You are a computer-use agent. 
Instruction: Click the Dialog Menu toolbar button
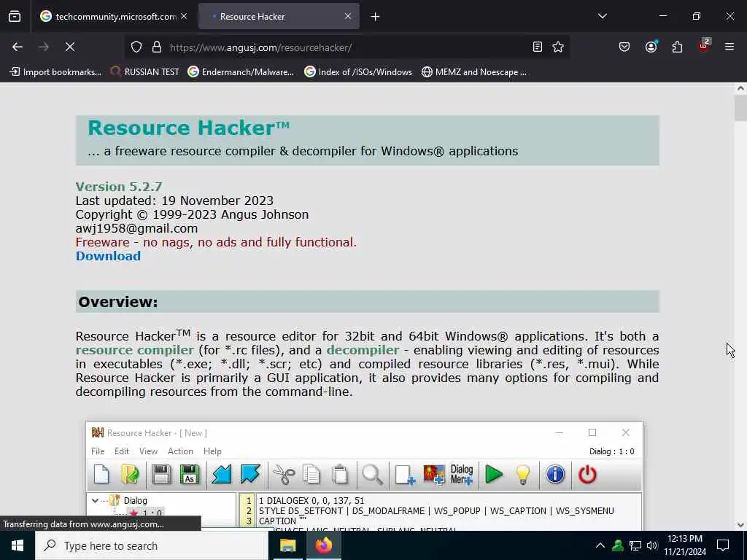(x=462, y=475)
